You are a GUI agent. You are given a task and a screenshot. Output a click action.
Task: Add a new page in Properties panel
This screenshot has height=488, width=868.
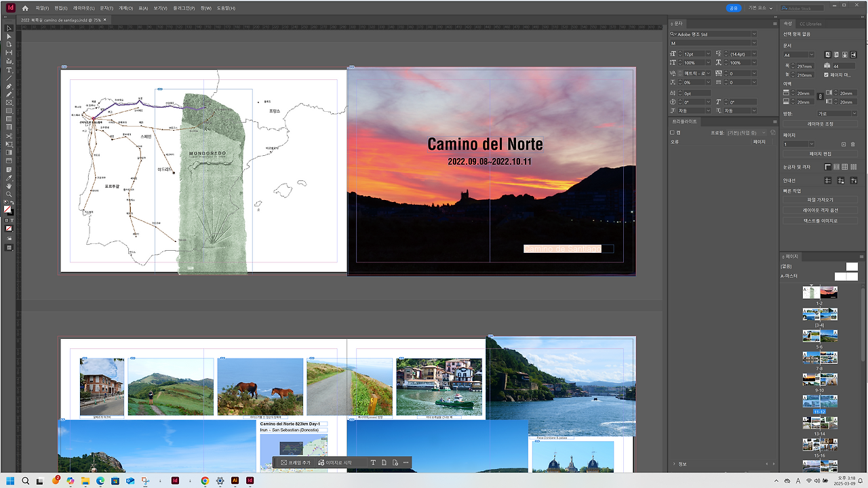(844, 144)
